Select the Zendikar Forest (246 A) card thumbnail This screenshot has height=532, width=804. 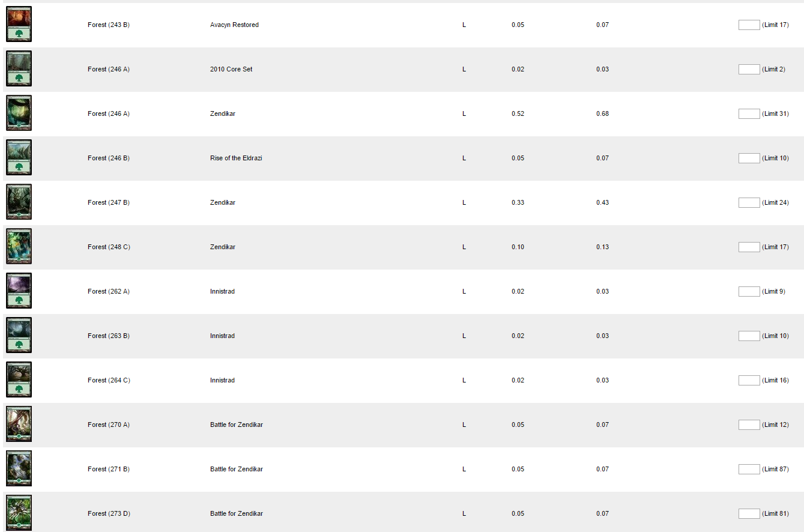point(19,113)
